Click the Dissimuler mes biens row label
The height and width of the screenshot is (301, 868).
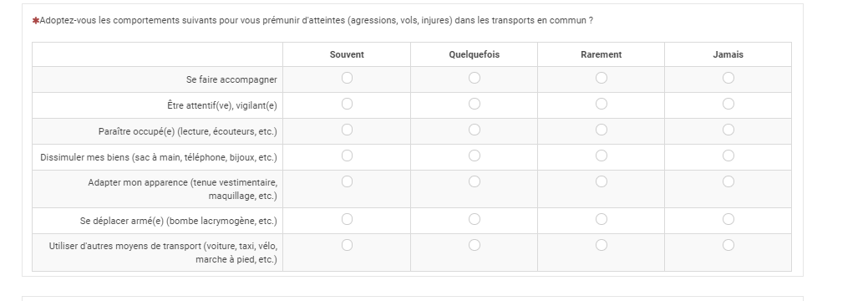tap(159, 157)
